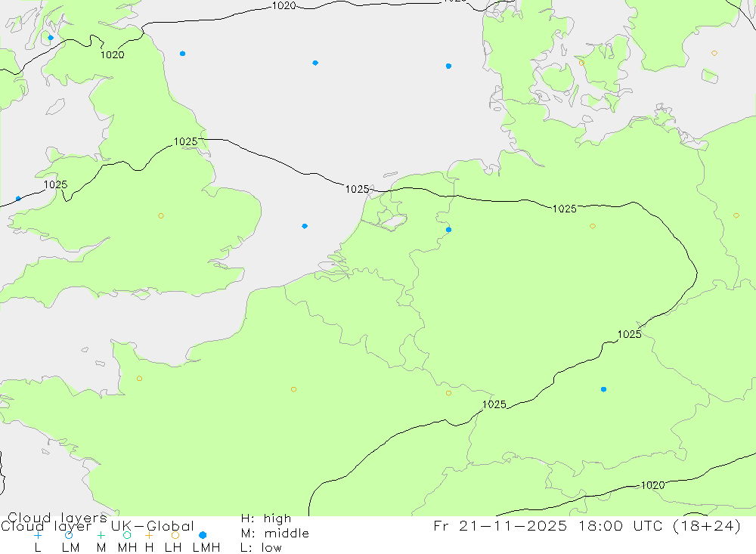Click the 'LH' legend label
The height and width of the screenshot is (554, 756).
click(173, 548)
